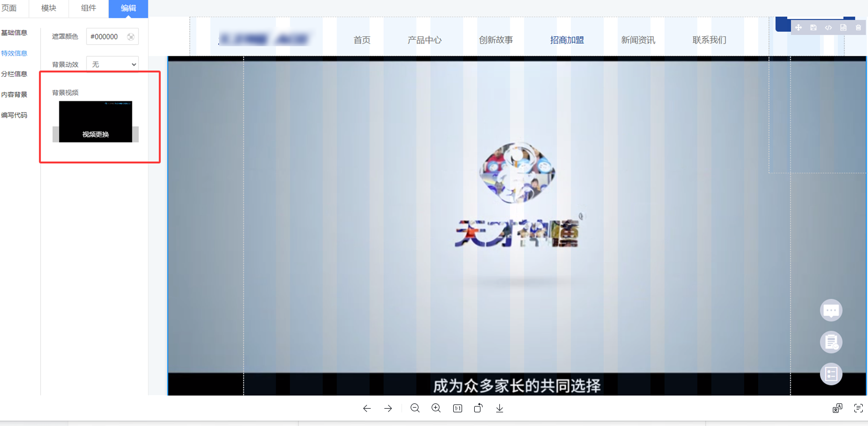Go to previous image with left arrow

pos(367,408)
